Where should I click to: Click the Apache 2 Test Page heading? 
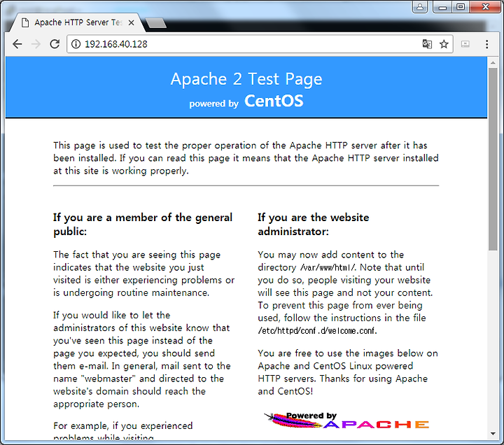click(246, 79)
